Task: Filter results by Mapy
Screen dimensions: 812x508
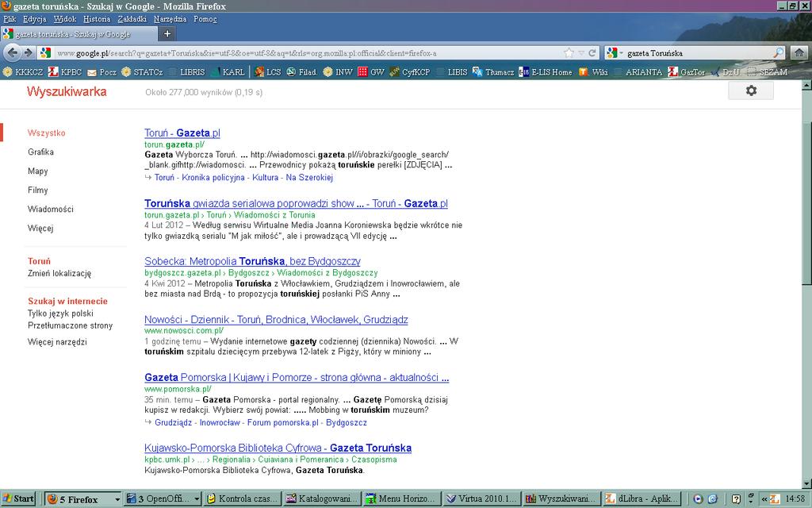Action: [38, 171]
